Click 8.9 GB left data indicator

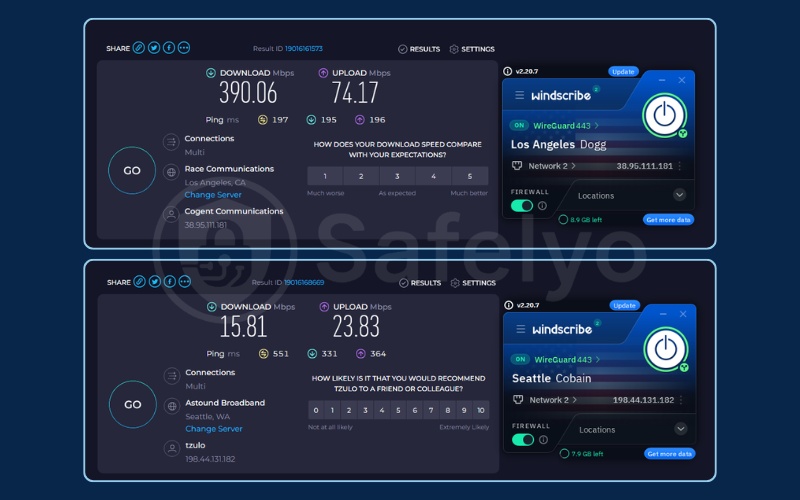[x=581, y=220]
